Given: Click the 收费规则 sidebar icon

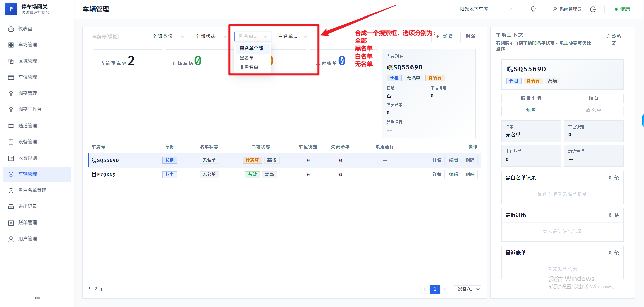Looking at the screenshot, I should click(11, 158).
